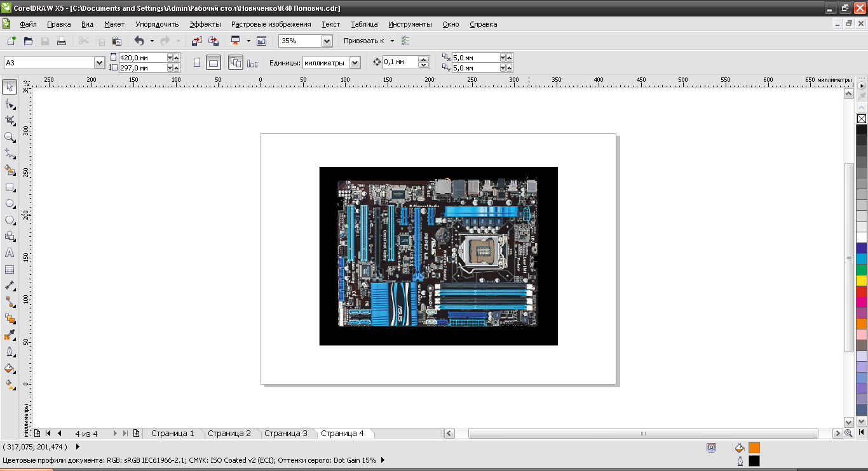Expand cursor coordinates arrow in status bar
The image size is (868, 471).
[x=78, y=447]
